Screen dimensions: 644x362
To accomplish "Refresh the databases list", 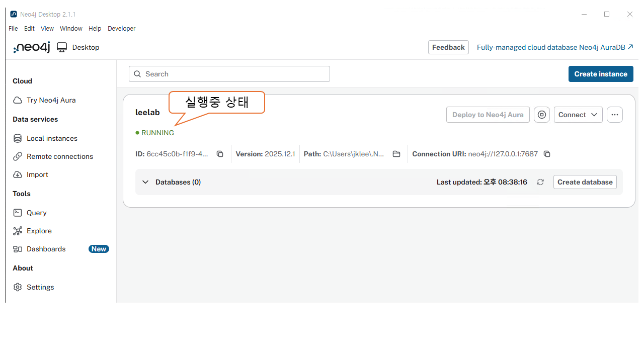I will pos(540,182).
